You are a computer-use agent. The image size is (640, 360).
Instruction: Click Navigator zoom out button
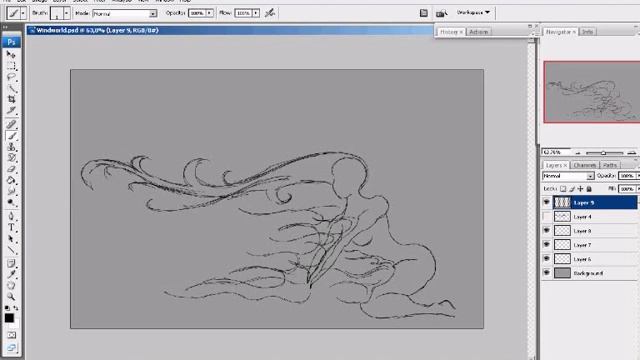578,153
